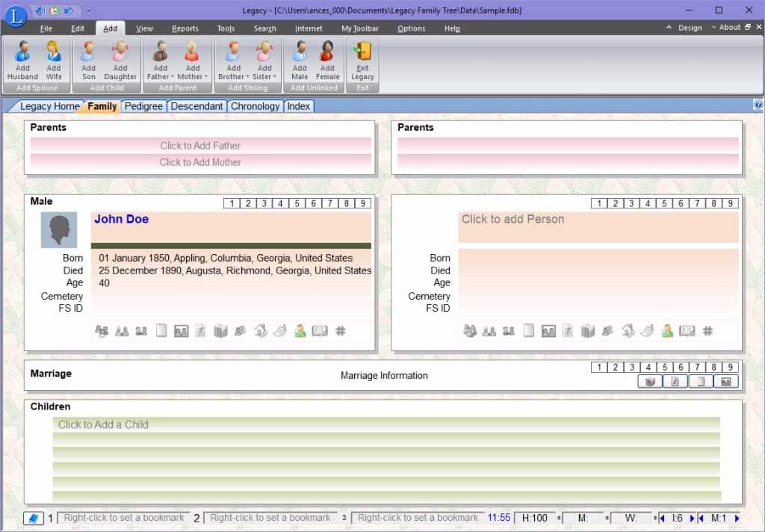Click the hashtag icon under John Doe
Image resolution: width=765 pixels, height=532 pixels.
click(x=341, y=331)
